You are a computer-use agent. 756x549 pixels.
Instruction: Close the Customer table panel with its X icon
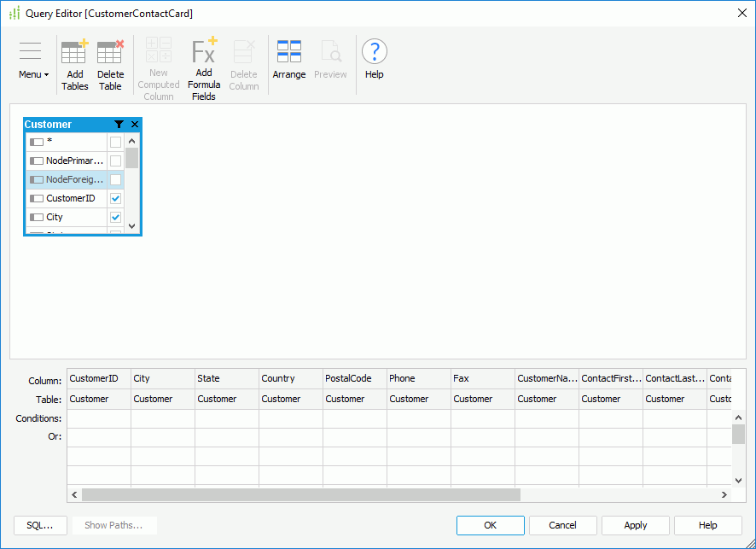[x=134, y=124]
